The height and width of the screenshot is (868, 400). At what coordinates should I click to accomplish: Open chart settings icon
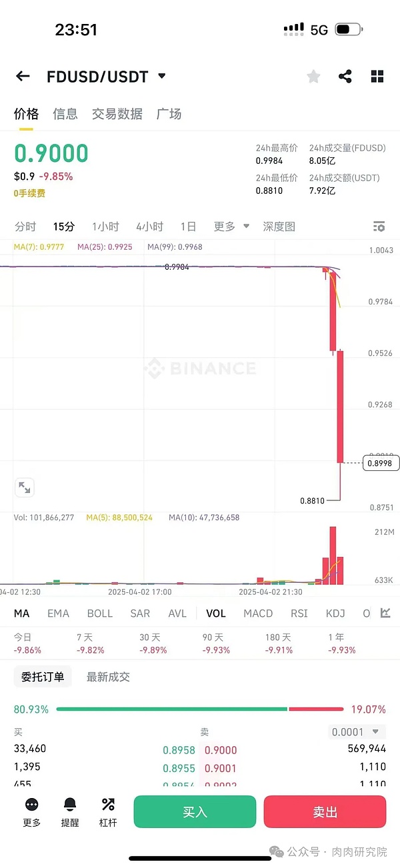pyautogui.click(x=379, y=226)
